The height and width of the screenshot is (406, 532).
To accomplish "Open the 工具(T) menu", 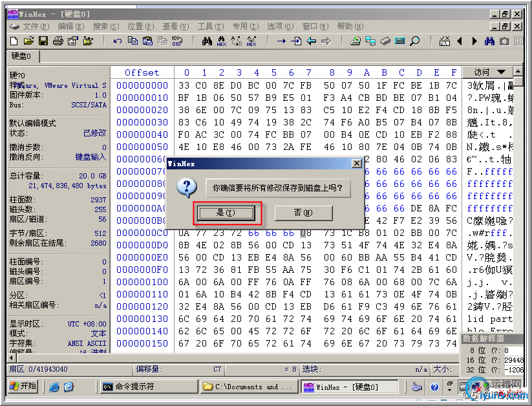I will click(x=211, y=27).
